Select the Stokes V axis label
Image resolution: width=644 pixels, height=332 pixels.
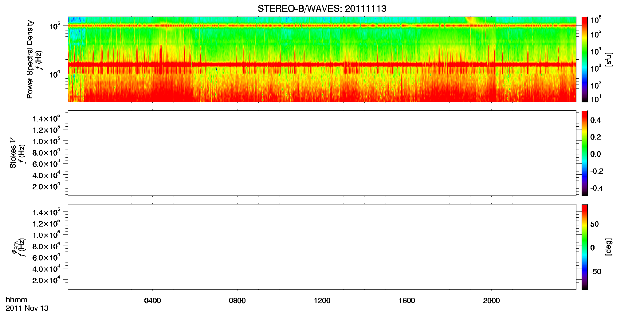coord(13,153)
